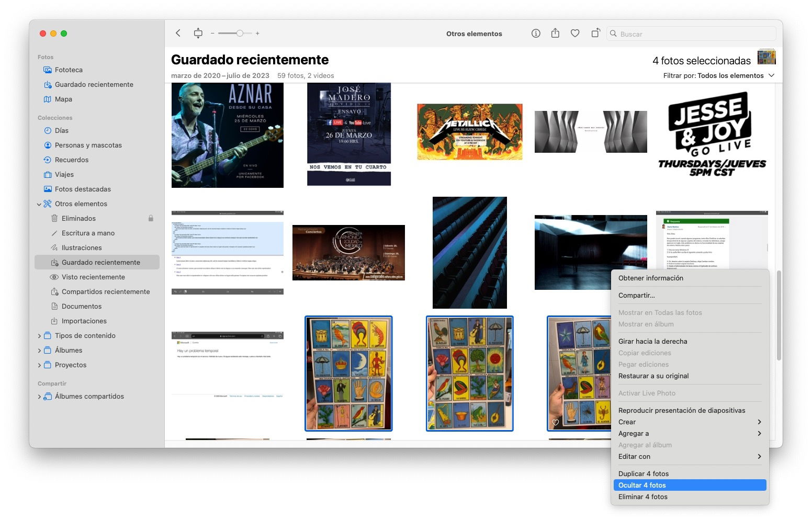
Task: Open Importaciones item
Action: tap(84, 321)
